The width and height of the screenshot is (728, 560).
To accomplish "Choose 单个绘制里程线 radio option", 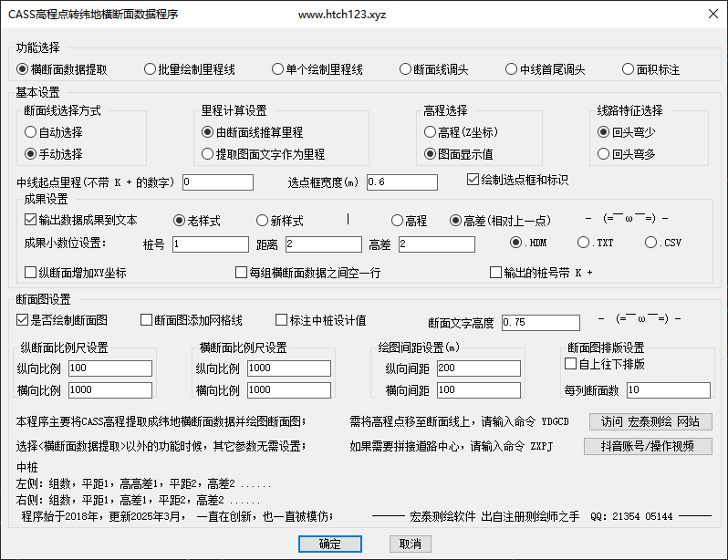I will coord(278,69).
